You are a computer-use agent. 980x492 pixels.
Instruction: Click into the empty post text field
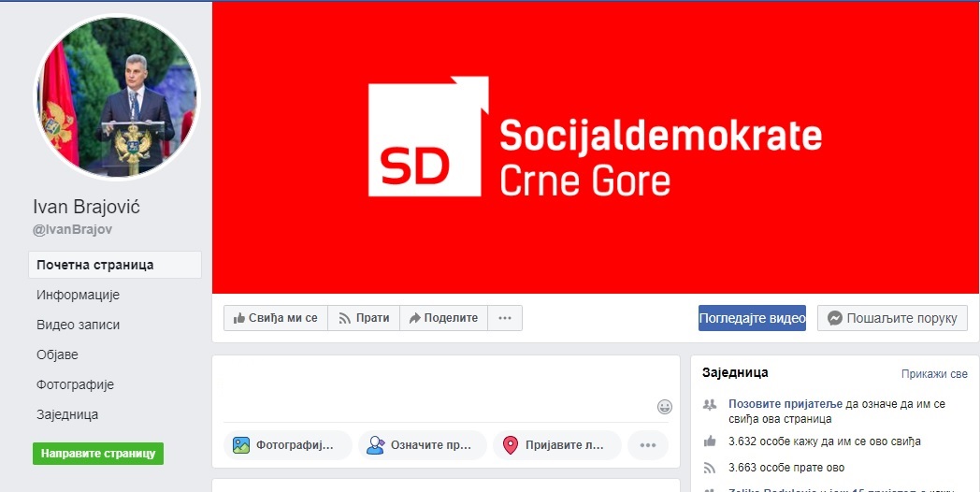440,389
